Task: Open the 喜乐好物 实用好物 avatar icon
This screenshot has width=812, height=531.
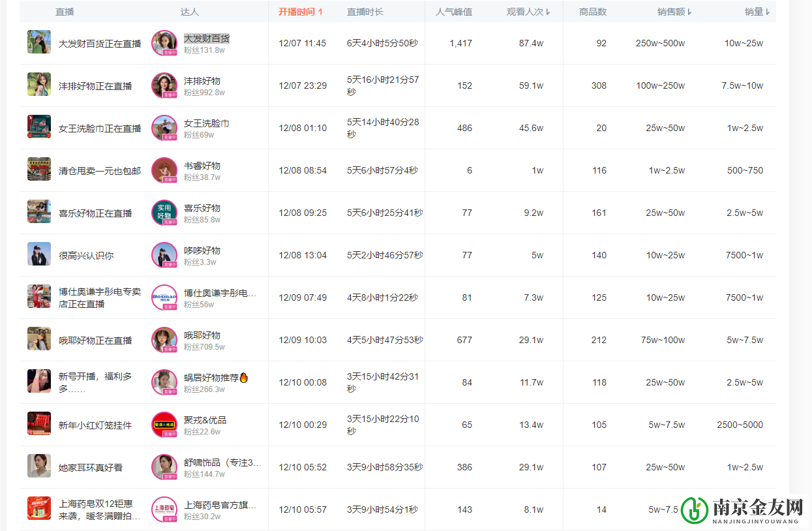Action: tap(164, 213)
